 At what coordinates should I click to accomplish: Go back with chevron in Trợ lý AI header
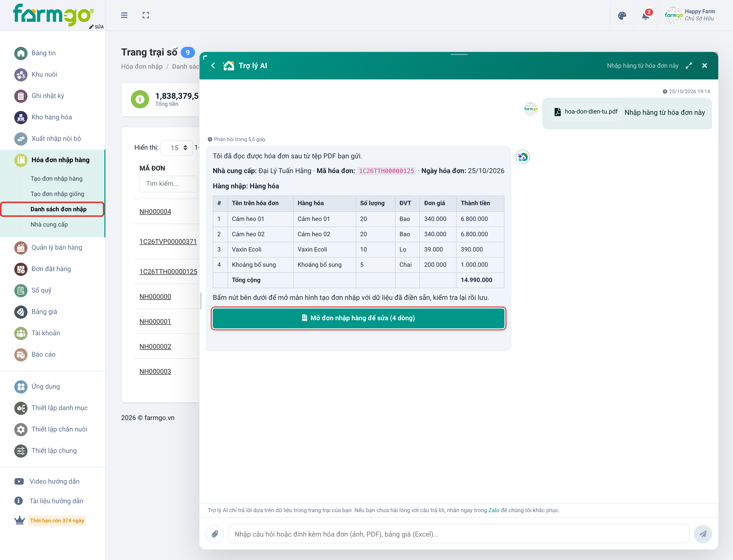pos(213,66)
